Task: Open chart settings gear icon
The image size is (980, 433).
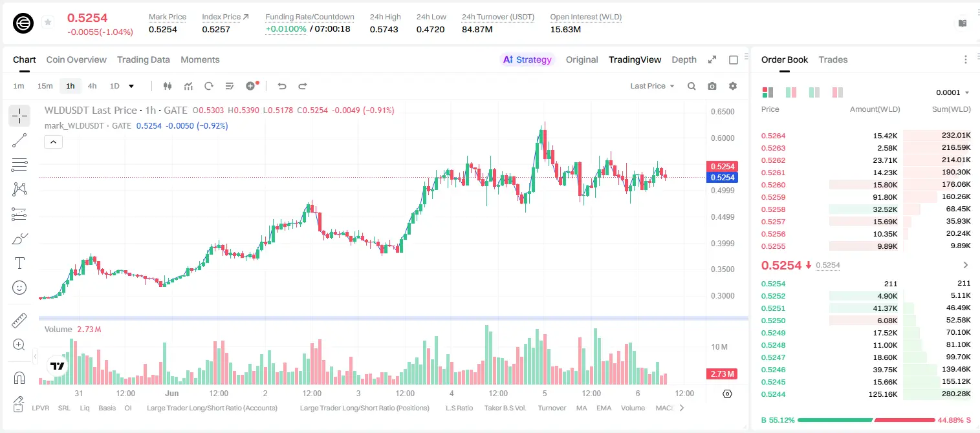Action: 733,86
